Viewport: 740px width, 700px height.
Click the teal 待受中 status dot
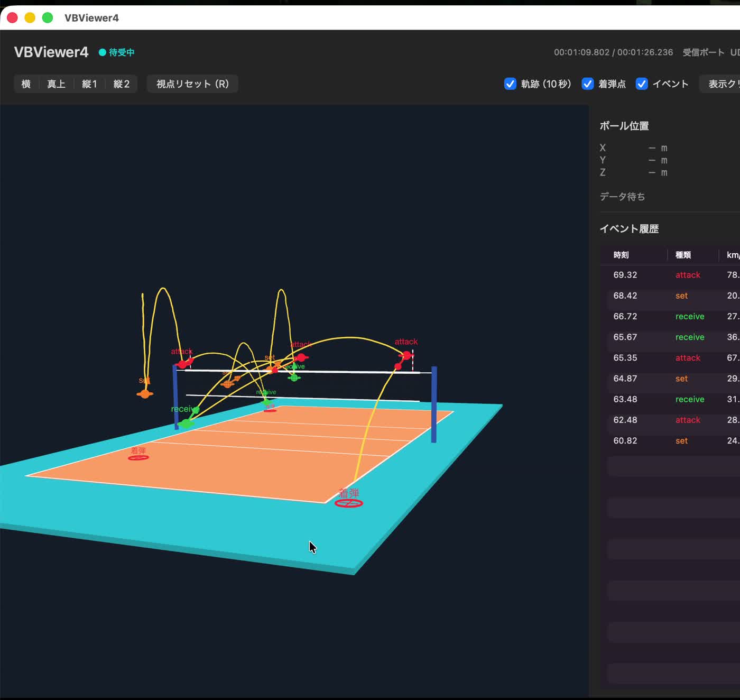coord(103,52)
